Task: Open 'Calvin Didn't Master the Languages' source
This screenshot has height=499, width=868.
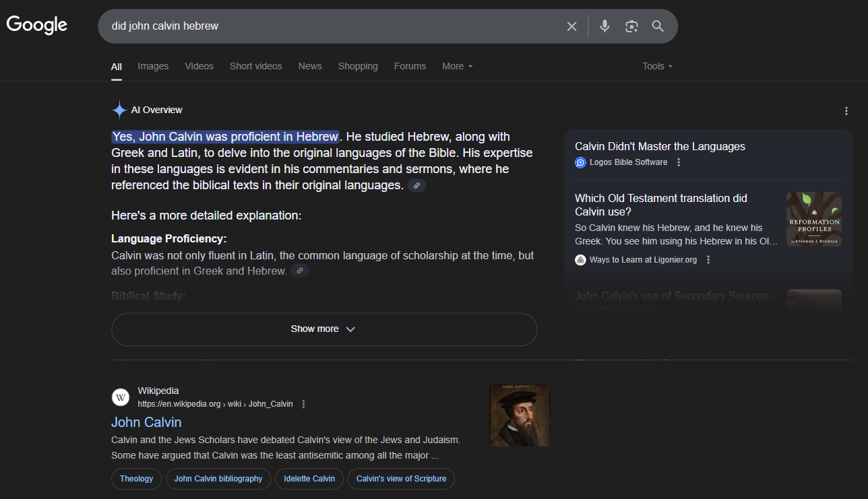Action: (x=660, y=146)
